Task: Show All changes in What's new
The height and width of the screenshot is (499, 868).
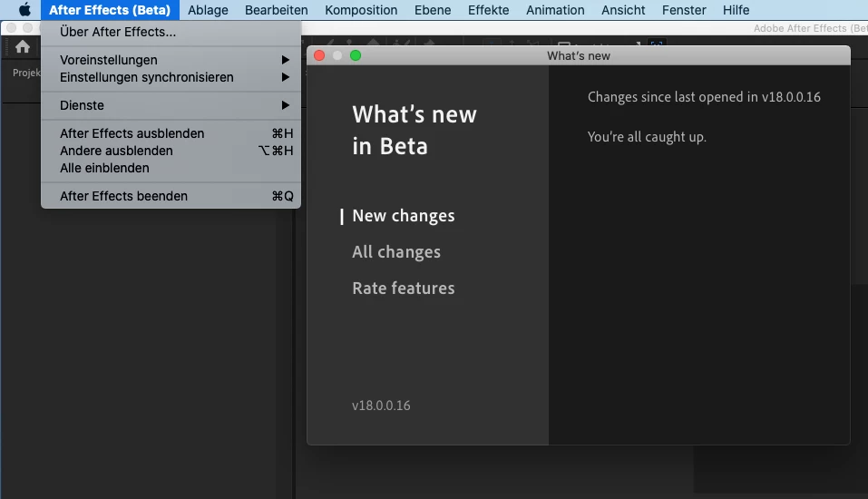Action: click(x=396, y=252)
